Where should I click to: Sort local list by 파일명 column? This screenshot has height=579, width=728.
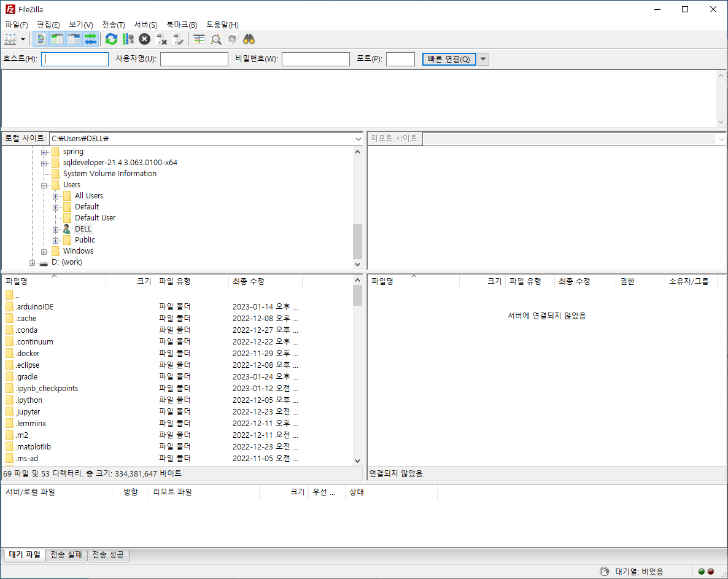point(54,281)
